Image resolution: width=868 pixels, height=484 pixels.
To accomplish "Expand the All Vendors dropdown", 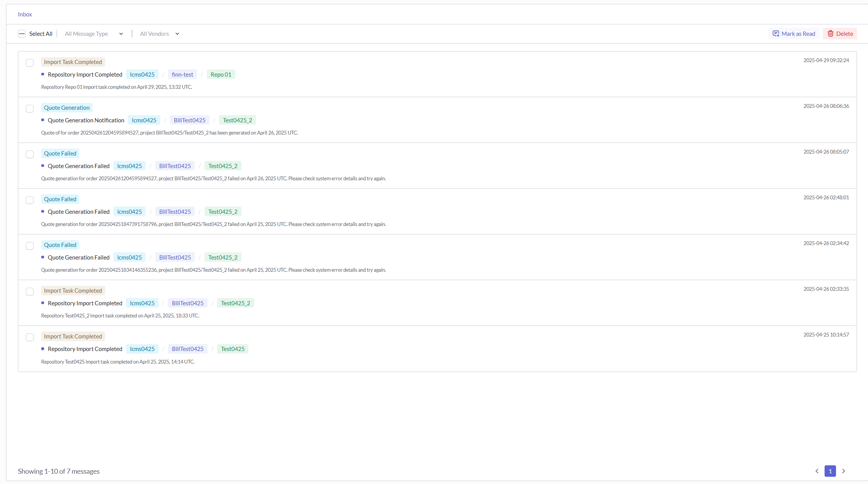I will [x=159, y=34].
